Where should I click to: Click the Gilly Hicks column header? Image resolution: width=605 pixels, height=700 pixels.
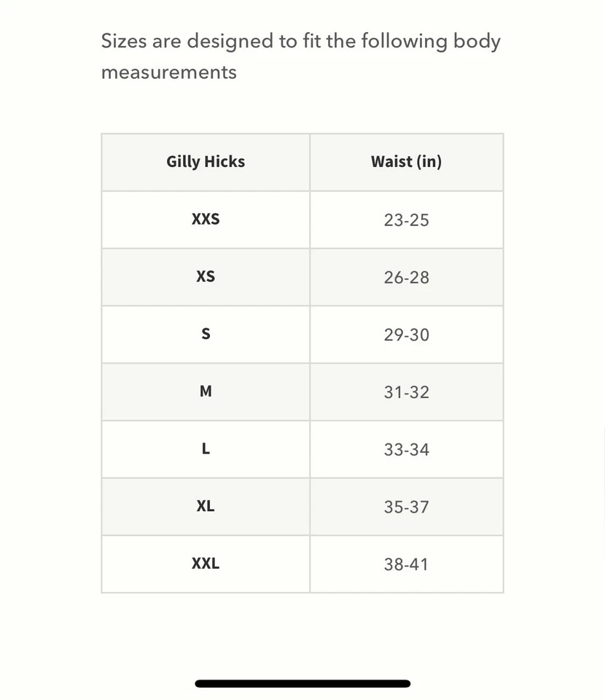(x=206, y=162)
